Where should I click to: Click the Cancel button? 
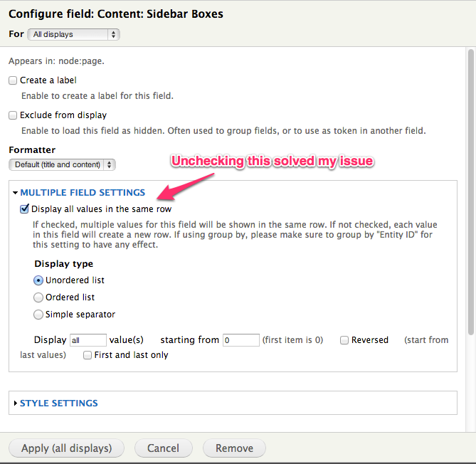163,448
